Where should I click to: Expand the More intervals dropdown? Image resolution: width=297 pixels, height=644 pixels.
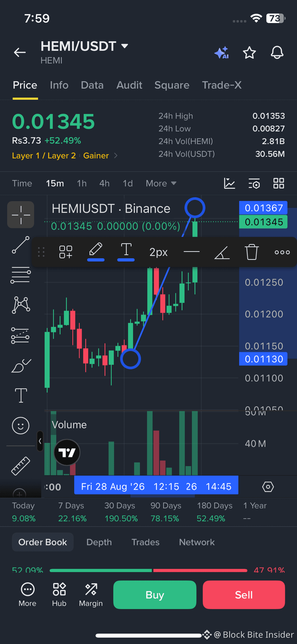161,184
